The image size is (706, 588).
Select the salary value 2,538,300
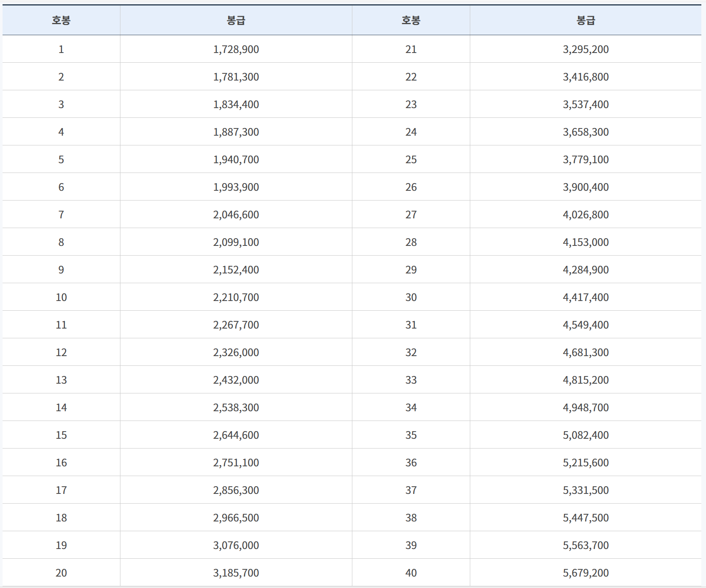236,407
